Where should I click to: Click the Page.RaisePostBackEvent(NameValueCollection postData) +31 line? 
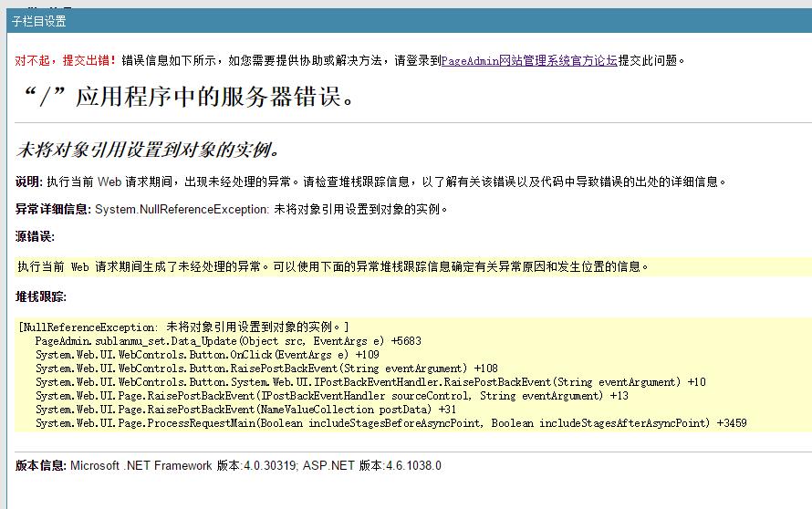tap(245, 410)
